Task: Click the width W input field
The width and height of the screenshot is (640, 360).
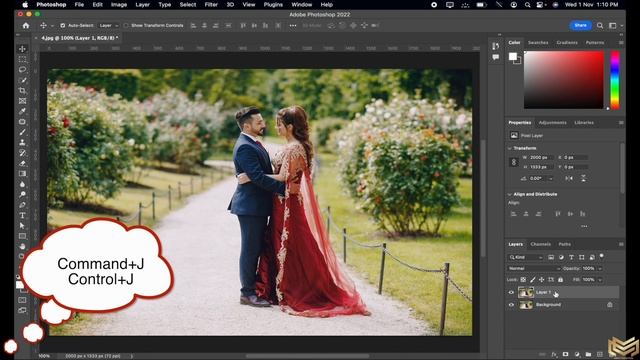Action: pyautogui.click(x=541, y=157)
